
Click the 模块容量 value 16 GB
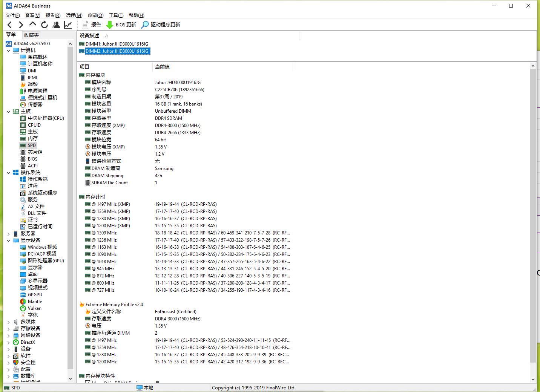(178, 104)
